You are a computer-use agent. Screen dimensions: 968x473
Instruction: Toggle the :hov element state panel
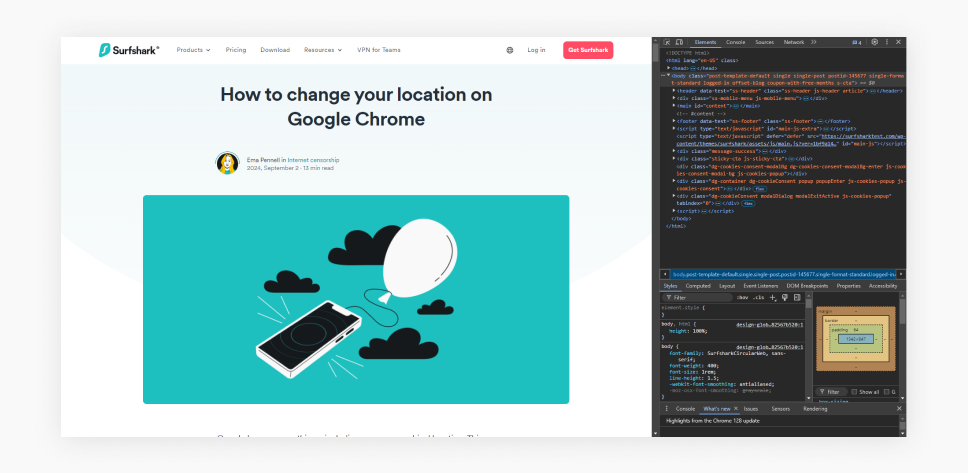(x=742, y=298)
